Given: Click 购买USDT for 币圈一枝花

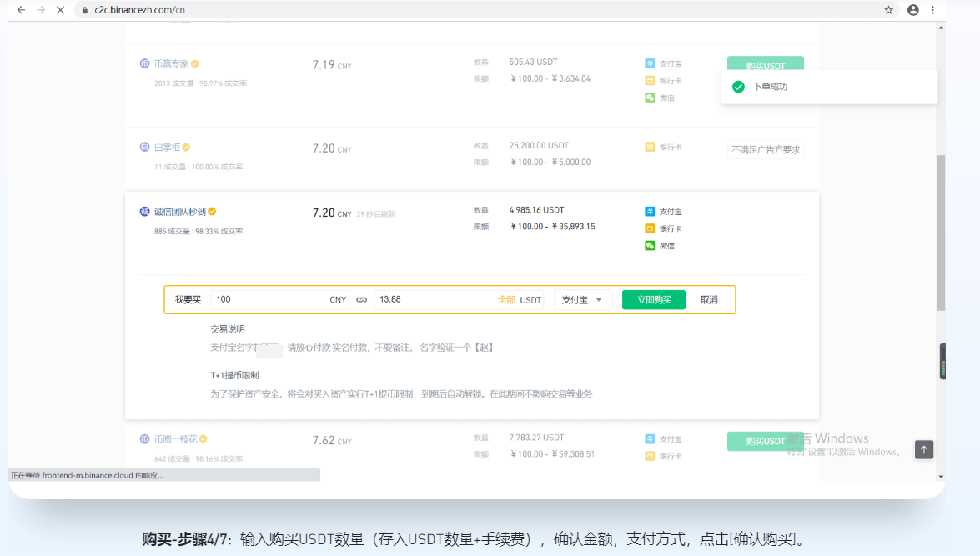Looking at the screenshot, I should click(765, 441).
